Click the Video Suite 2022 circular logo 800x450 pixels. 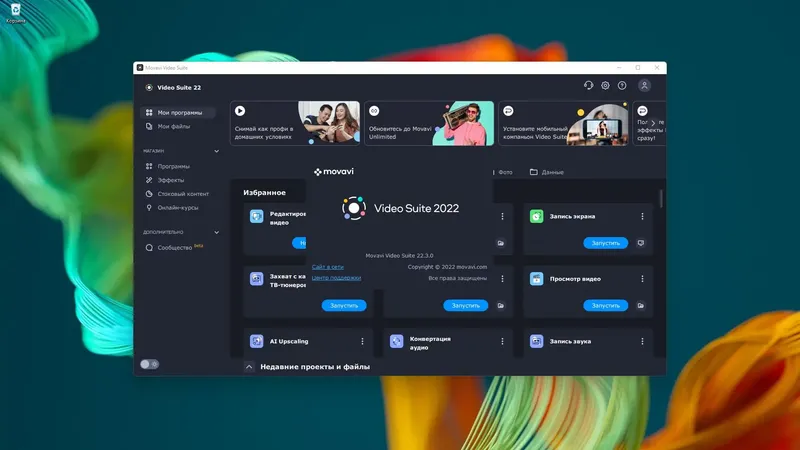[354, 208]
